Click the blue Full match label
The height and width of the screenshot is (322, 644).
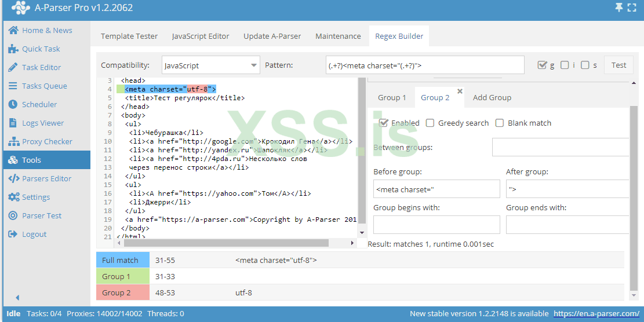tap(123, 260)
